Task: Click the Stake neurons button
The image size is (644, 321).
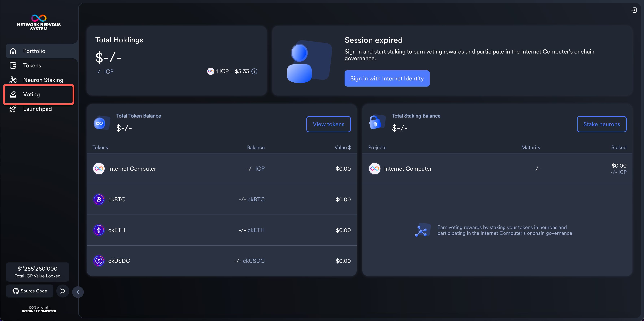Action: click(601, 124)
